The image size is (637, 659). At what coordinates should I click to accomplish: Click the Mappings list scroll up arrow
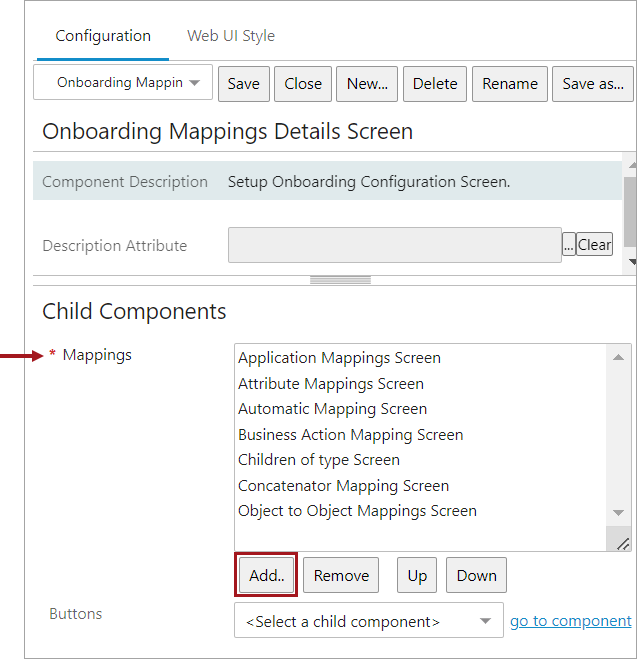(619, 357)
